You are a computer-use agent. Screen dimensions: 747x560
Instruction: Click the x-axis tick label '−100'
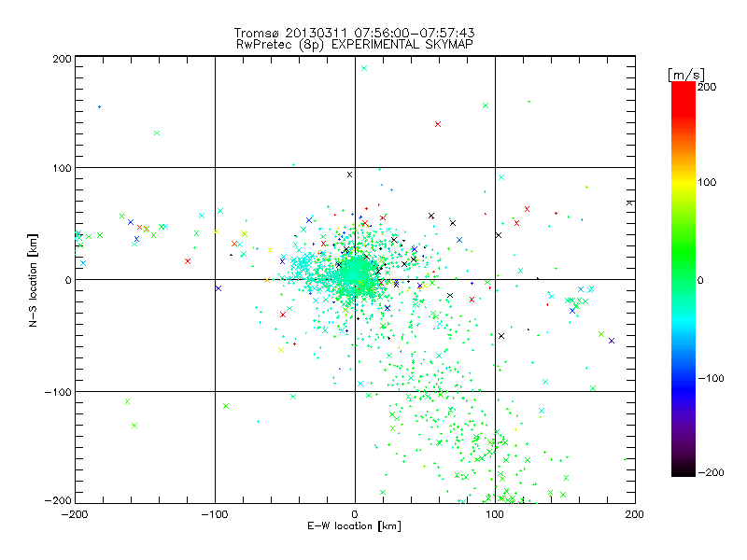pos(215,514)
